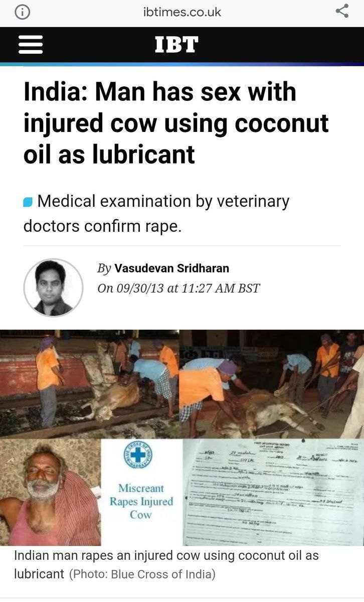Viewport: 364px width, 602px height.
Task: Tap the share icon in the address bar
Action: (x=342, y=12)
